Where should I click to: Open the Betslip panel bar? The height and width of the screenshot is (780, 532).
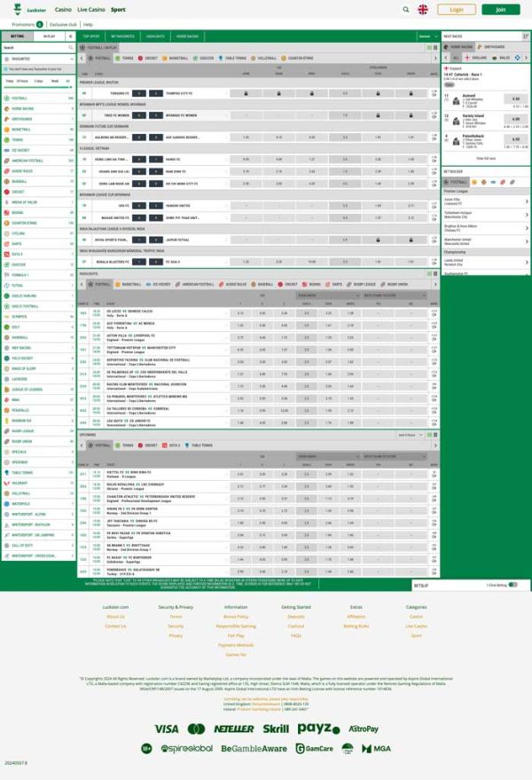pyautogui.click(x=471, y=585)
